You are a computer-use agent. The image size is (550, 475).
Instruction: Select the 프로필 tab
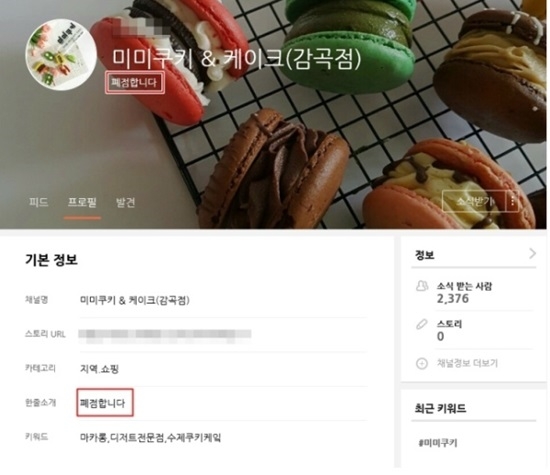82,202
